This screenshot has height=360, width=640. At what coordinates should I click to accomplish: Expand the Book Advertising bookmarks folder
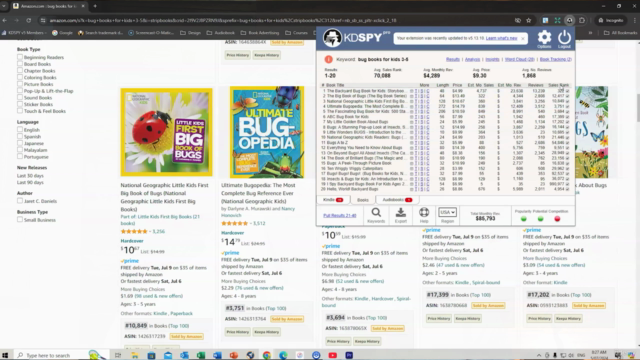click(x=260, y=33)
